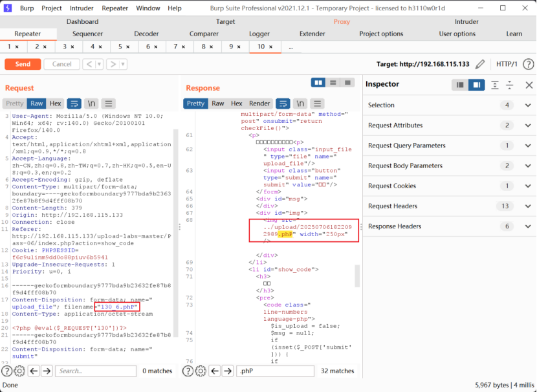Viewport: 537px width, 392px height.
Task: Click the Burp Suite logo icon
Action: coord(8,8)
